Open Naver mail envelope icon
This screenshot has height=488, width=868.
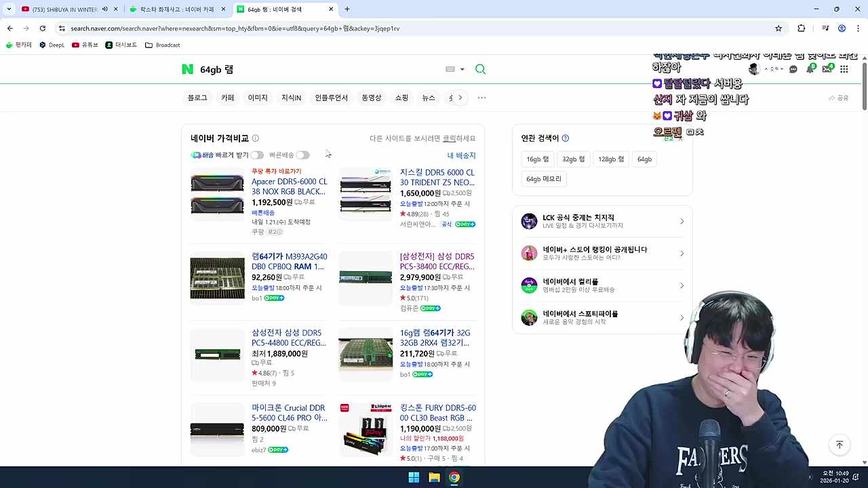(827, 69)
